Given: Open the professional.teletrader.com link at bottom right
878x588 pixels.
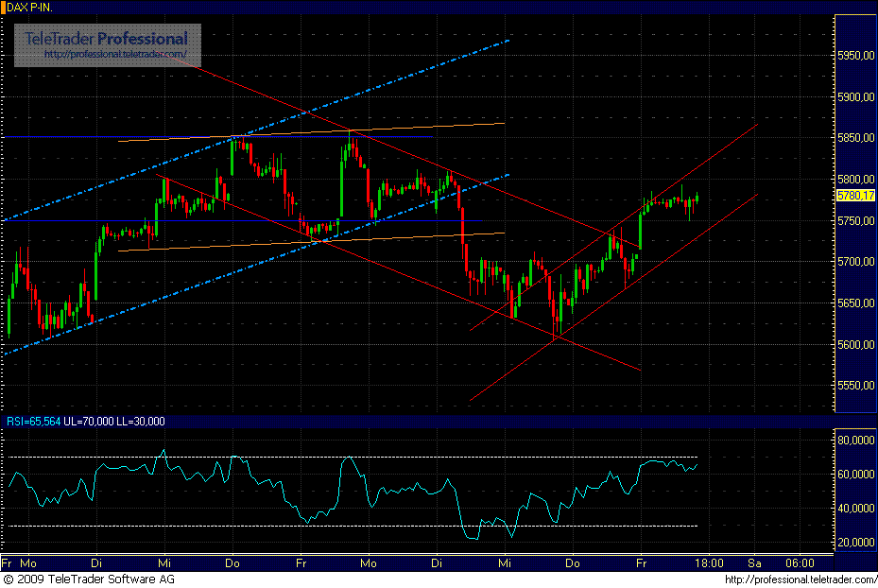Looking at the screenshot, I should [x=801, y=579].
